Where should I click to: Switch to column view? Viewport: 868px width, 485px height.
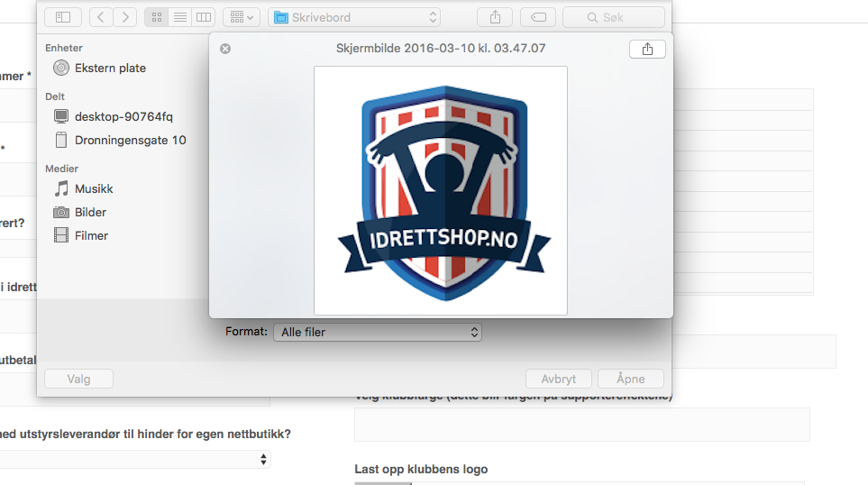204,17
